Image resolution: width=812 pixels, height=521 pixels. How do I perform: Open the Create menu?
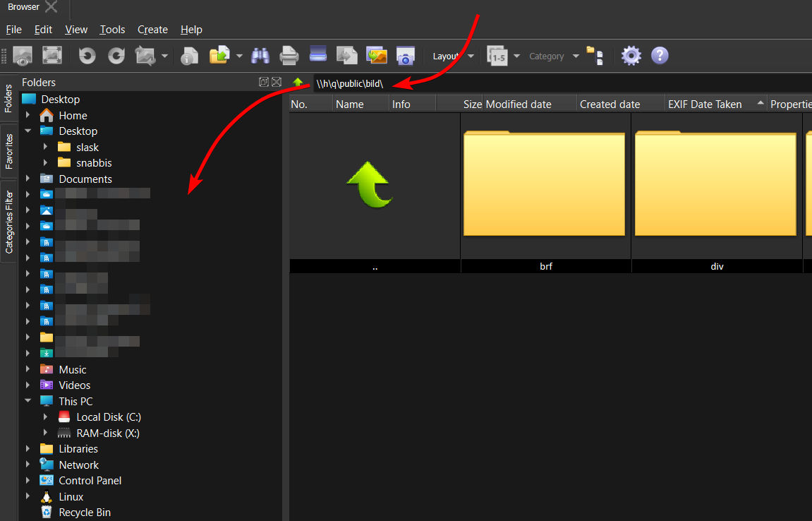tap(152, 30)
